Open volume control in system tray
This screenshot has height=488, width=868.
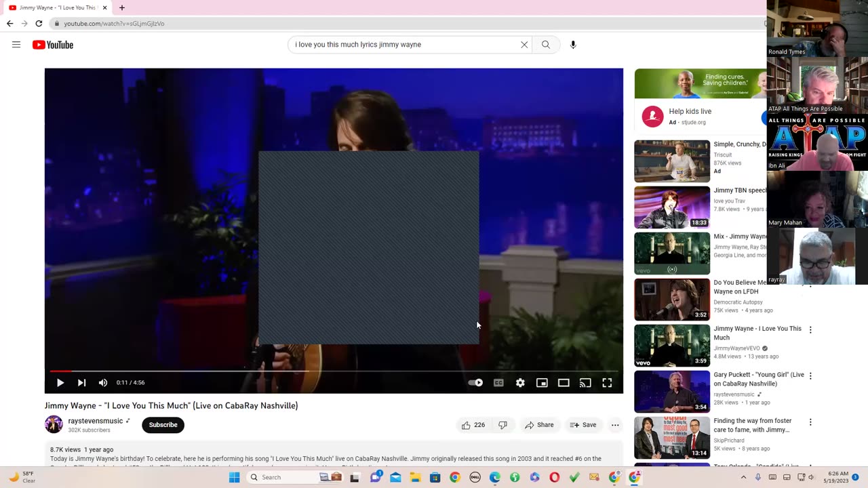[x=811, y=477]
